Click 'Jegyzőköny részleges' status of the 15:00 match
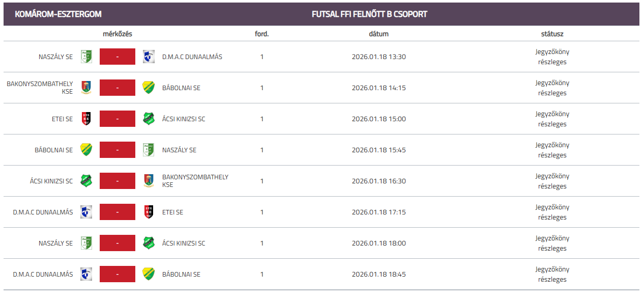Image resolution: width=644 pixels, height=298 pixels. 552,119
